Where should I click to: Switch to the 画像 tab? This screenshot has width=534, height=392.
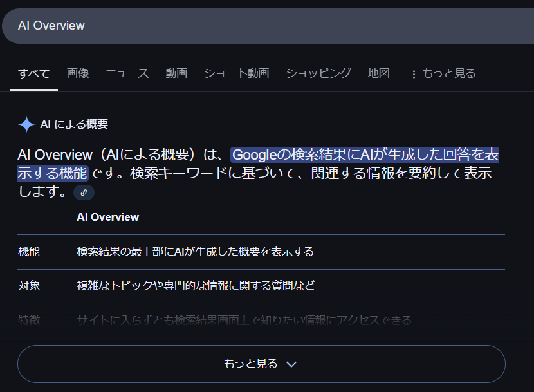click(78, 73)
